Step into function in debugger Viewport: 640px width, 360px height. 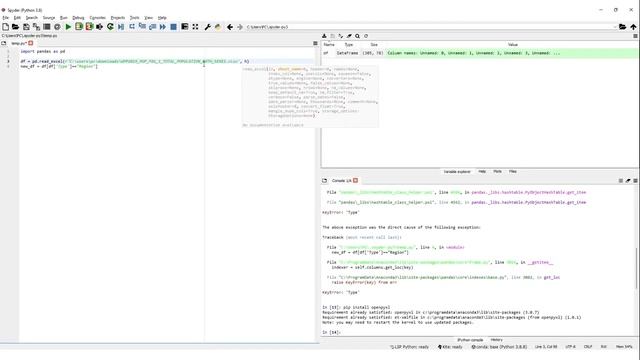(142, 27)
